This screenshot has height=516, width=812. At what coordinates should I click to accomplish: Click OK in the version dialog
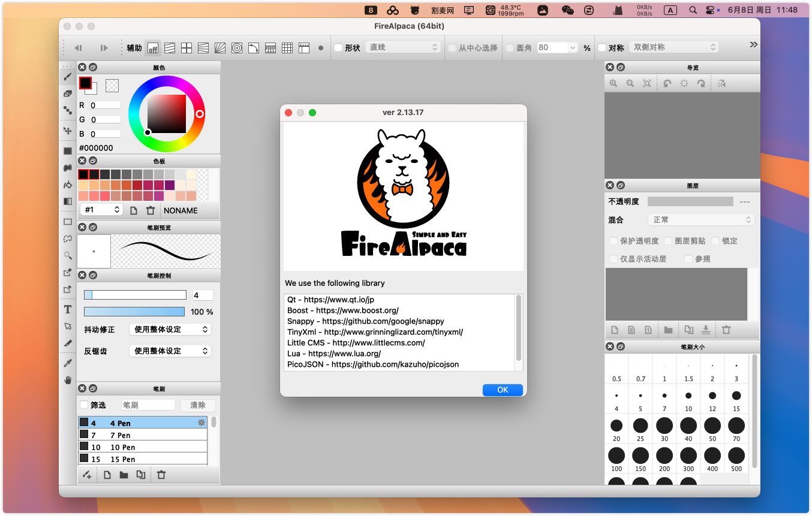(503, 390)
